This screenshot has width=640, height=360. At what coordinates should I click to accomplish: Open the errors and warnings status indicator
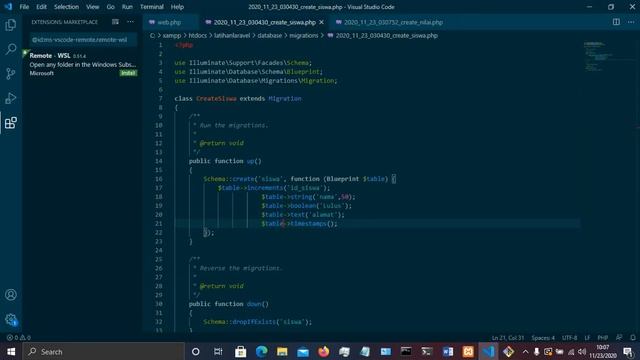(19, 338)
